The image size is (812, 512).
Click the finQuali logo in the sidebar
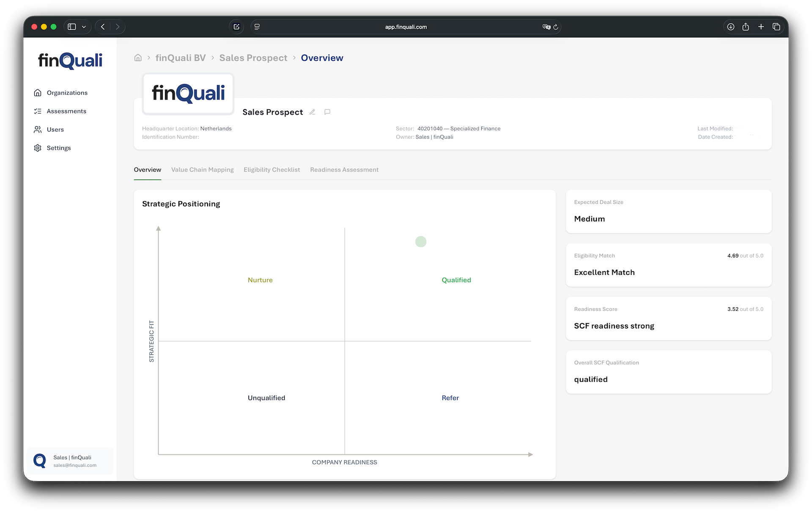pos(70,60)
